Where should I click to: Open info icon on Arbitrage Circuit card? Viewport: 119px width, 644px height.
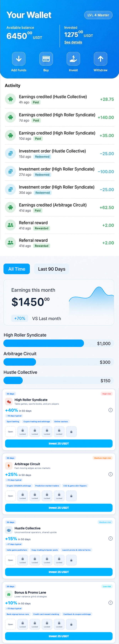pos(111,474)
